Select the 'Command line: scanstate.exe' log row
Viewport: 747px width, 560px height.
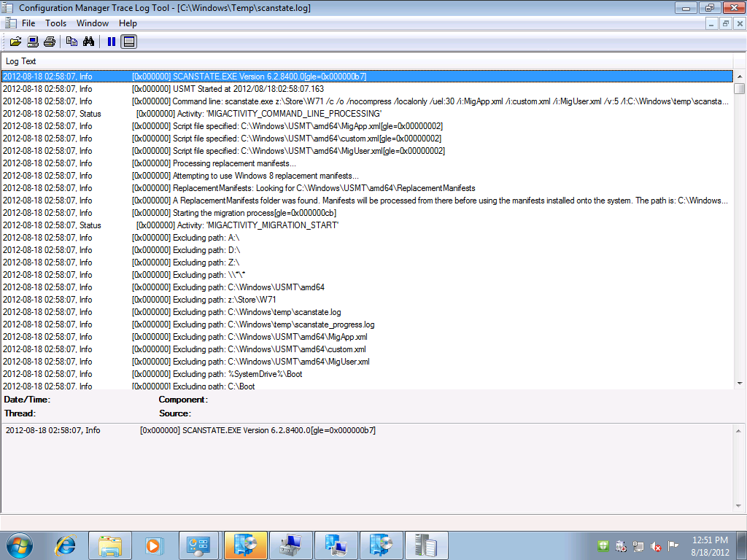(x=367, y=101)
